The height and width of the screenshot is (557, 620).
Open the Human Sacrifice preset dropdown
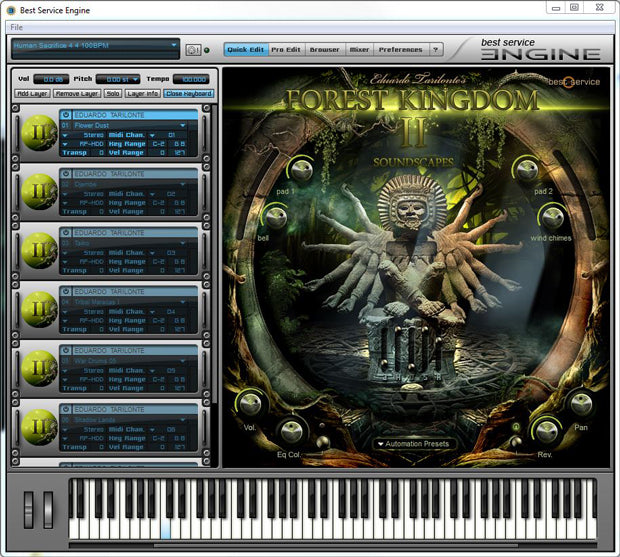(x=96, y=45)
